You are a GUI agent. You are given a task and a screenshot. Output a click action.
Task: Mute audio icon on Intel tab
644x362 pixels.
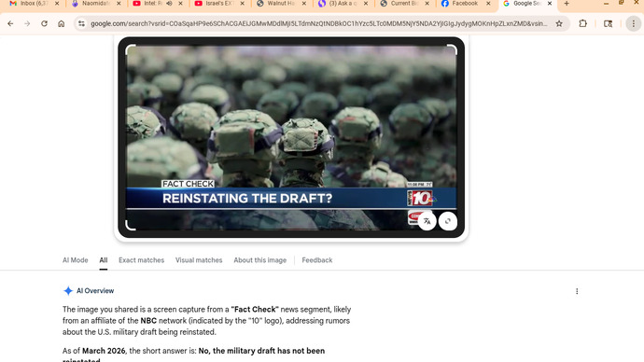point(169,4)
